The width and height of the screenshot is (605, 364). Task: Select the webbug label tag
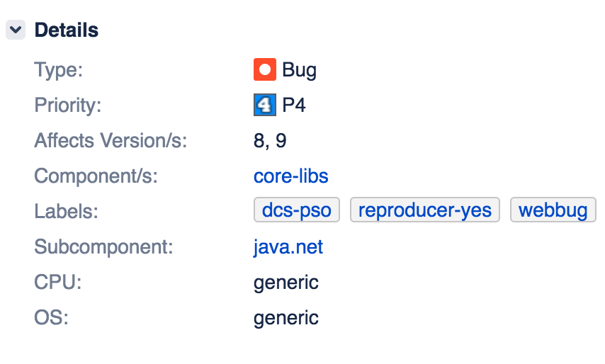553,211
